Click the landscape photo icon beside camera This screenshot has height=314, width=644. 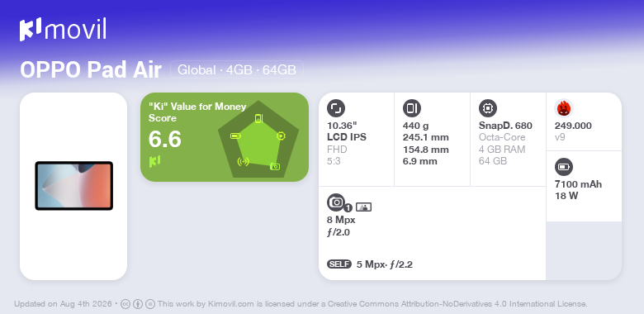coord(363,207)
